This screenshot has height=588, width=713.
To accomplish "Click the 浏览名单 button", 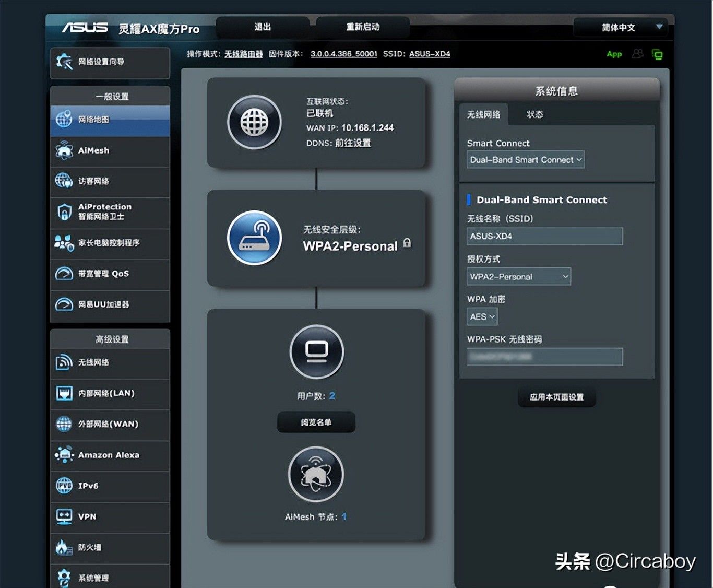I will pyautogui.click(x=316, y=422).
